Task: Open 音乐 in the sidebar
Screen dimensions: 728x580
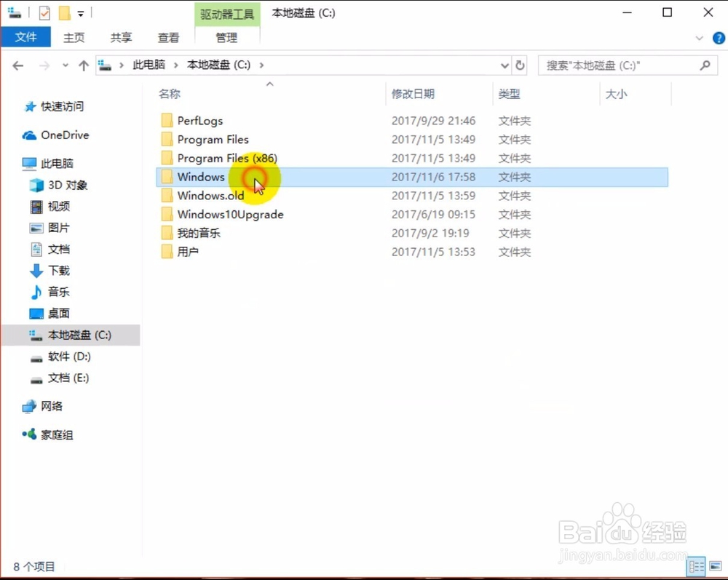Action: point(58,292)
